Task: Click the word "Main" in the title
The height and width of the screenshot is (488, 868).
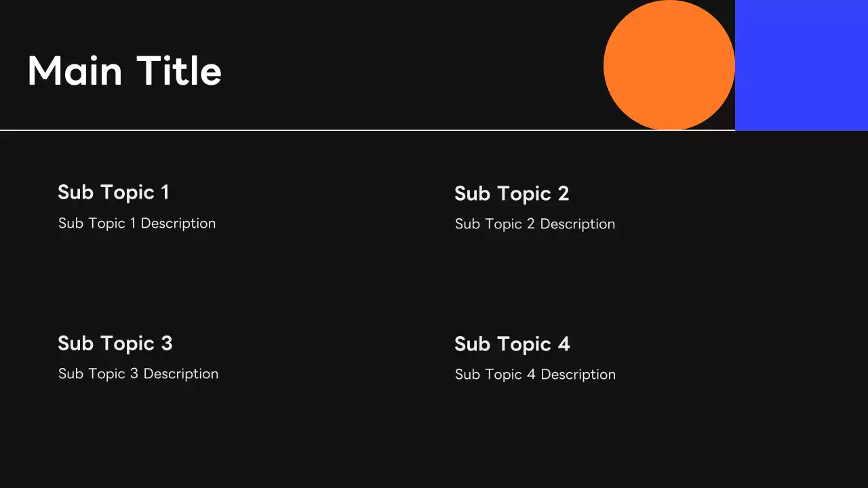Action: (75, 71)
